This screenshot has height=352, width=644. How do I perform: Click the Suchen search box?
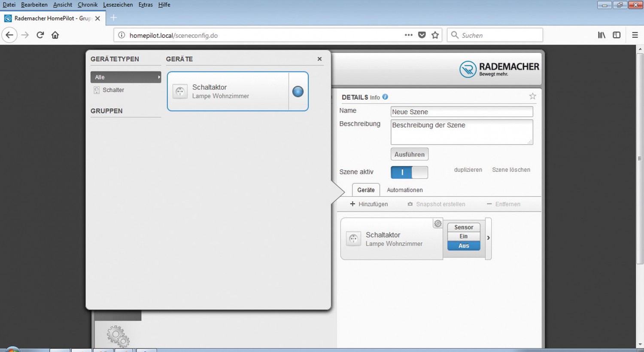[x=495, y=35]
